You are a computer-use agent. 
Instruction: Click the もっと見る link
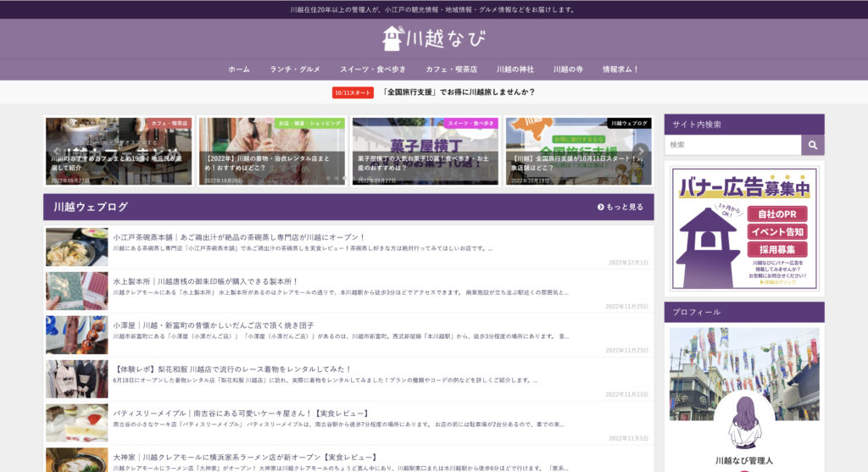click(620, 207)
